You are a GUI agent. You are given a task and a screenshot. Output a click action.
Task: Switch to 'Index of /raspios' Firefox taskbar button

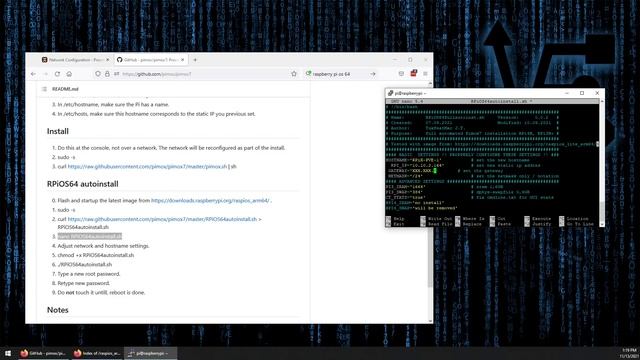(x=97, y=353)
